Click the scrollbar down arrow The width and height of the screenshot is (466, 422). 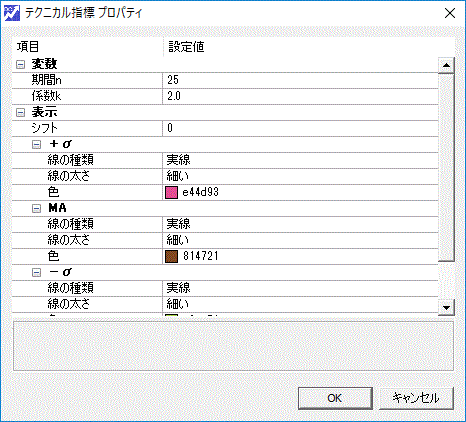tap(446, 307)
